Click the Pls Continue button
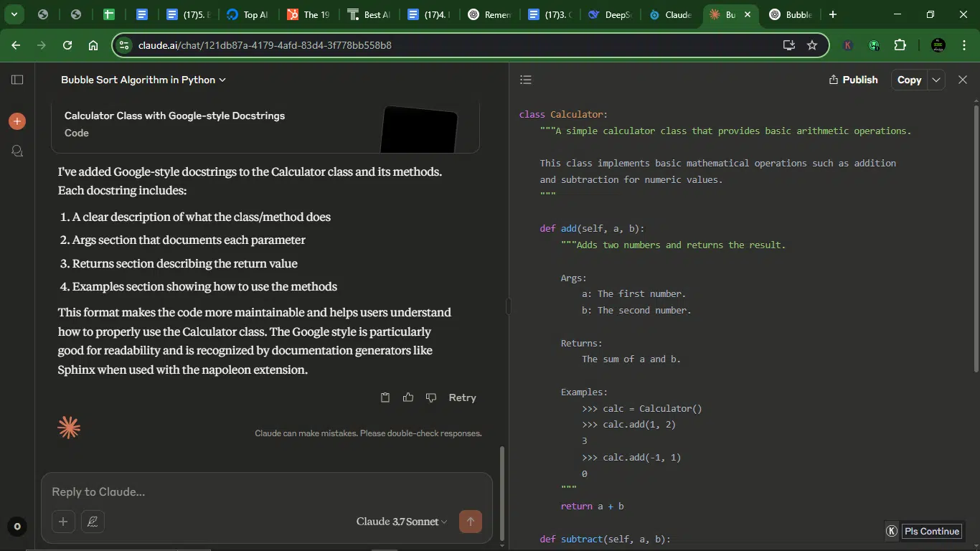Viewport: 980px width, 551px height. click(x=931, y=531)
